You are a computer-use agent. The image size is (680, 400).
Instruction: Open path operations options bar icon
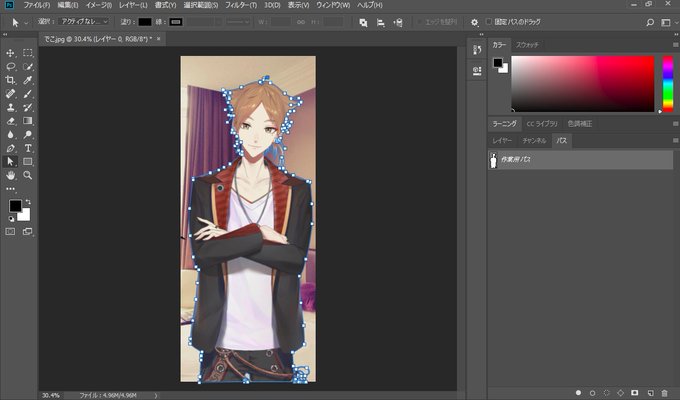coord(363,23)
